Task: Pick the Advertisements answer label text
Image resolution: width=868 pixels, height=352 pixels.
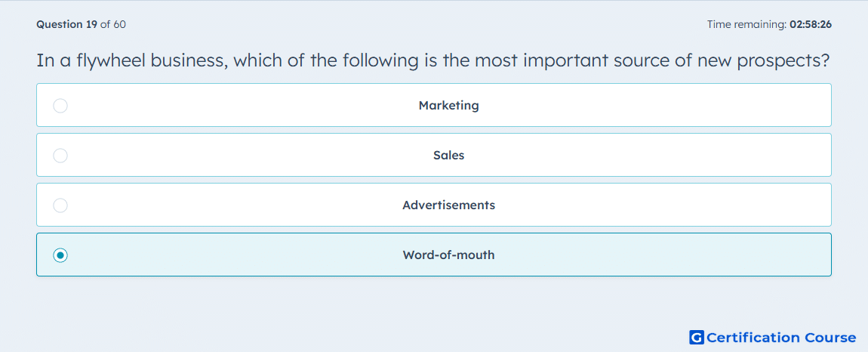Action: tap(448, 205)
